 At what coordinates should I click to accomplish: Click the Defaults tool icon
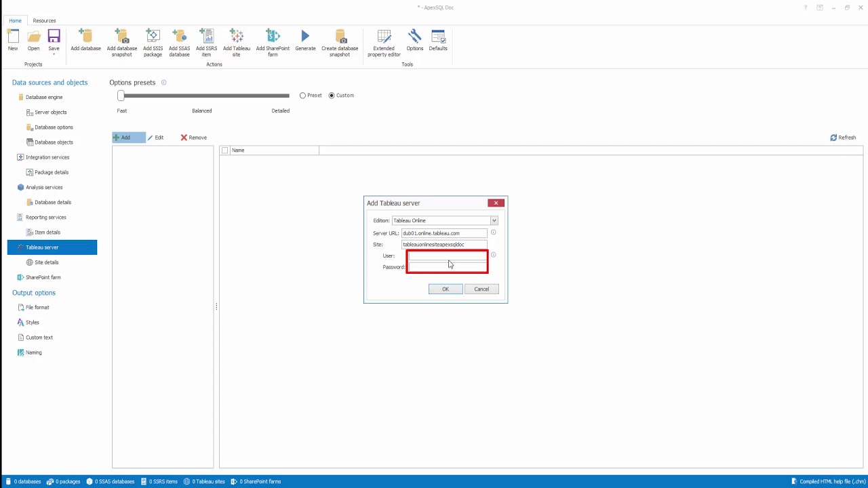tap(438, 36)
